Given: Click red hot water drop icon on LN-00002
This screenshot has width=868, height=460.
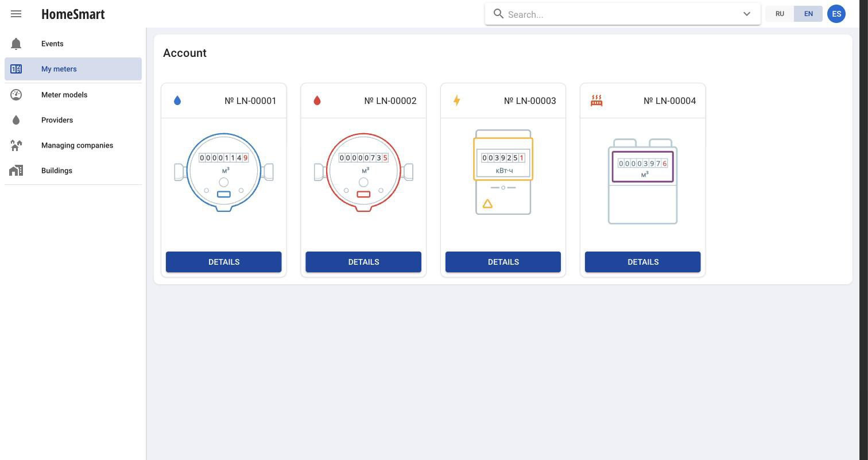Looking at the screenshot, I should click(x=317, y=100).
